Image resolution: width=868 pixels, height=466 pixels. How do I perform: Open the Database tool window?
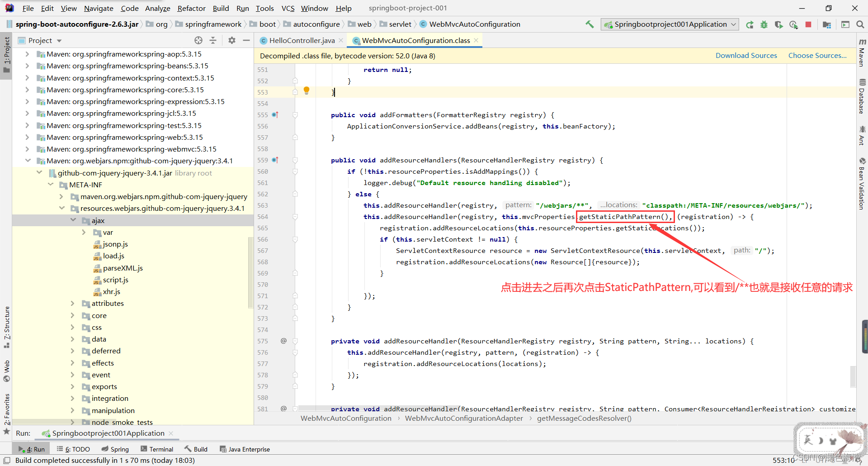coord(862,96)
